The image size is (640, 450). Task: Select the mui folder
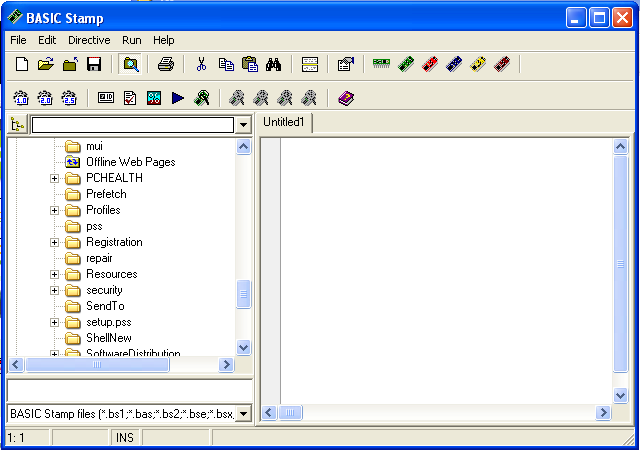coord(94,146)
